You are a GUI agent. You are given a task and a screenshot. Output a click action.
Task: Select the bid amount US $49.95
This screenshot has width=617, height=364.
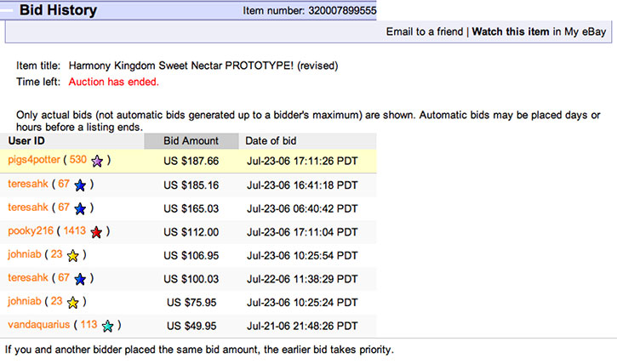[x=191, y=326]
